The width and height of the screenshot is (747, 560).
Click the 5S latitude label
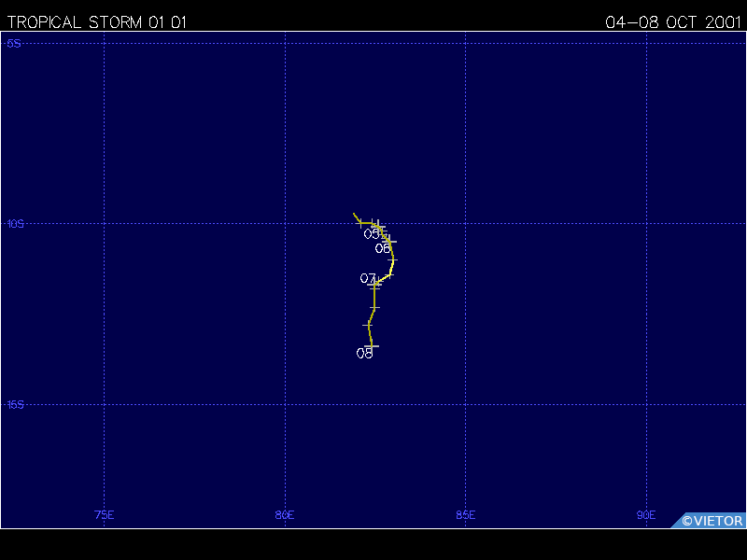[14, 44]
